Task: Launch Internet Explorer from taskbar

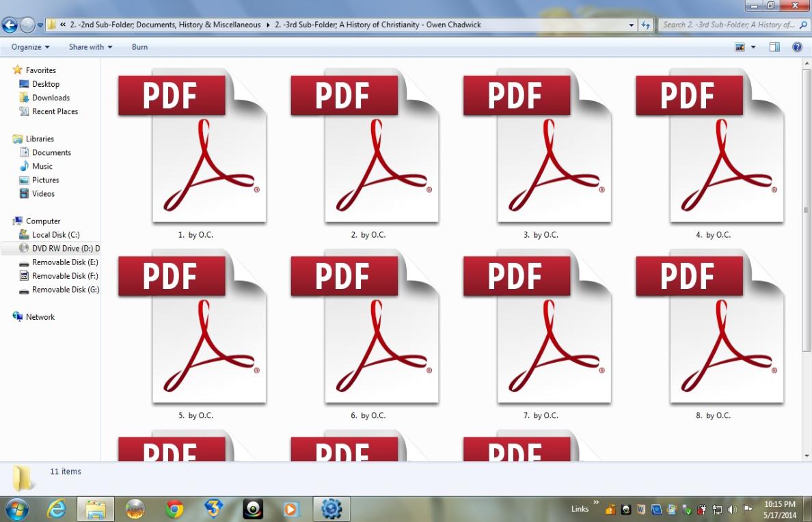Action: click(x=56, y=509)
